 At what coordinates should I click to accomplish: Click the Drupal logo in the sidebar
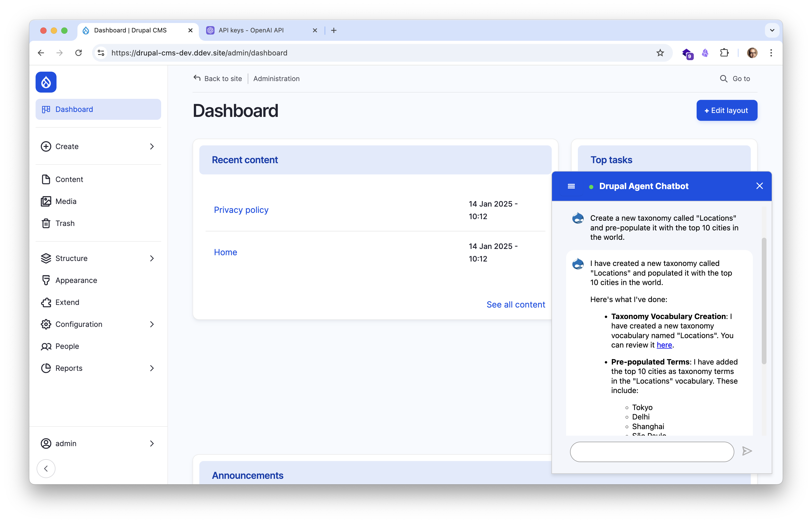coord(46,82)
